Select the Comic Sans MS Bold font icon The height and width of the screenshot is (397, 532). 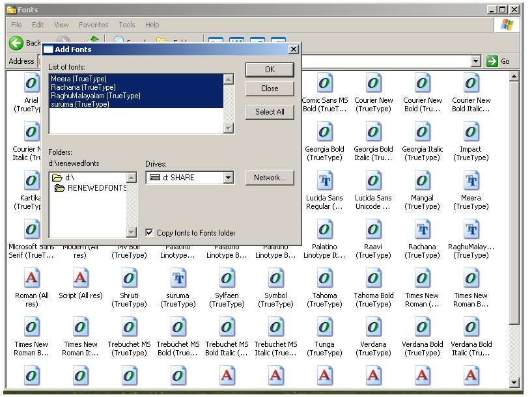pyautogui.click(x=324, y=83)
